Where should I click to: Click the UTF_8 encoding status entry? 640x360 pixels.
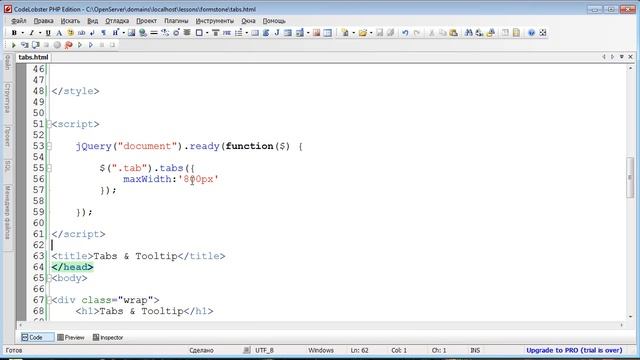pos(264,350)
